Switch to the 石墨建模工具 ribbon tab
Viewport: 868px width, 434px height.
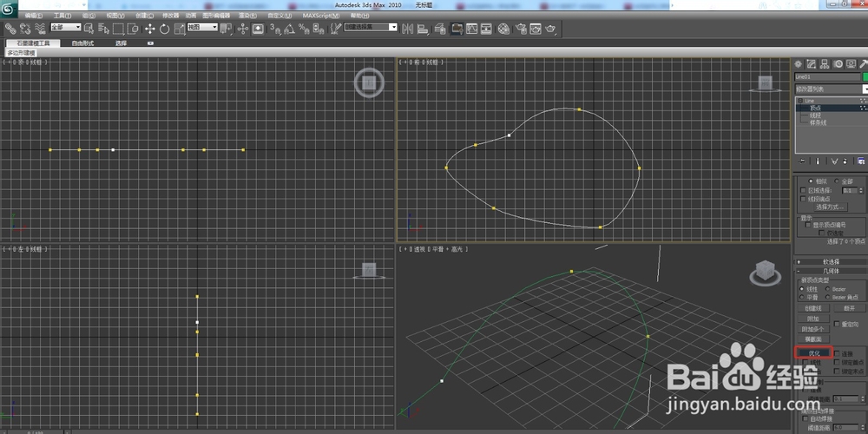pyautogui.click(x=33, y=43)
